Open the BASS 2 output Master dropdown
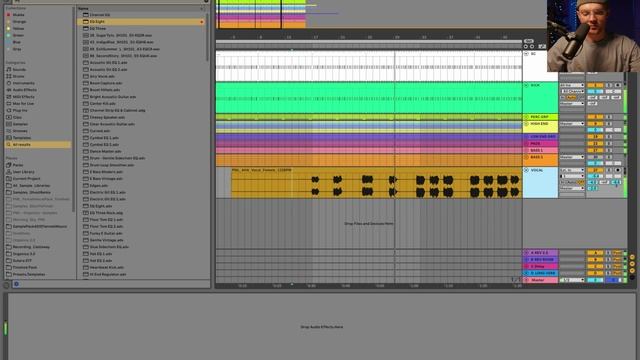This screenshot has width=640, height=360. coord(572,157)
